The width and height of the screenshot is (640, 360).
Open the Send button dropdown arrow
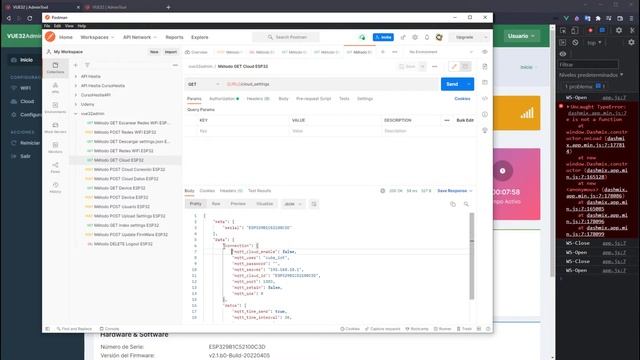469,84
